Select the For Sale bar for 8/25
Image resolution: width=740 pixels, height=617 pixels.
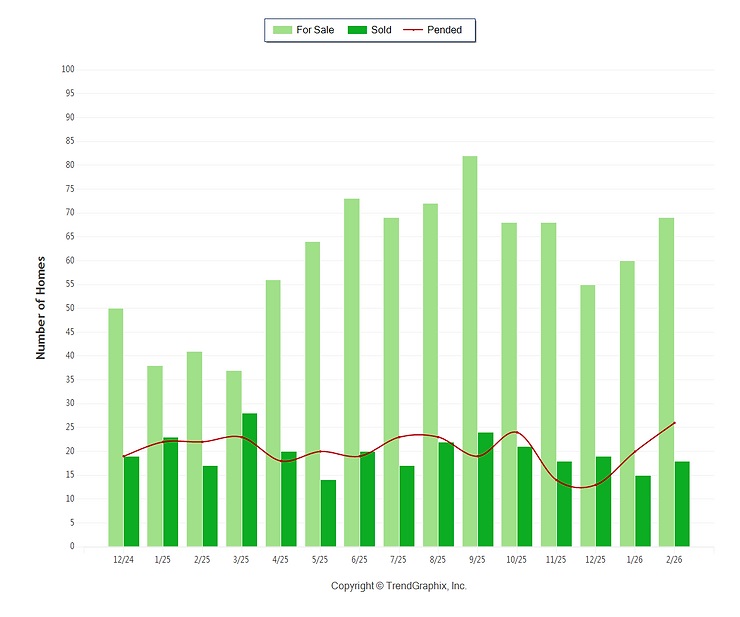430,375
